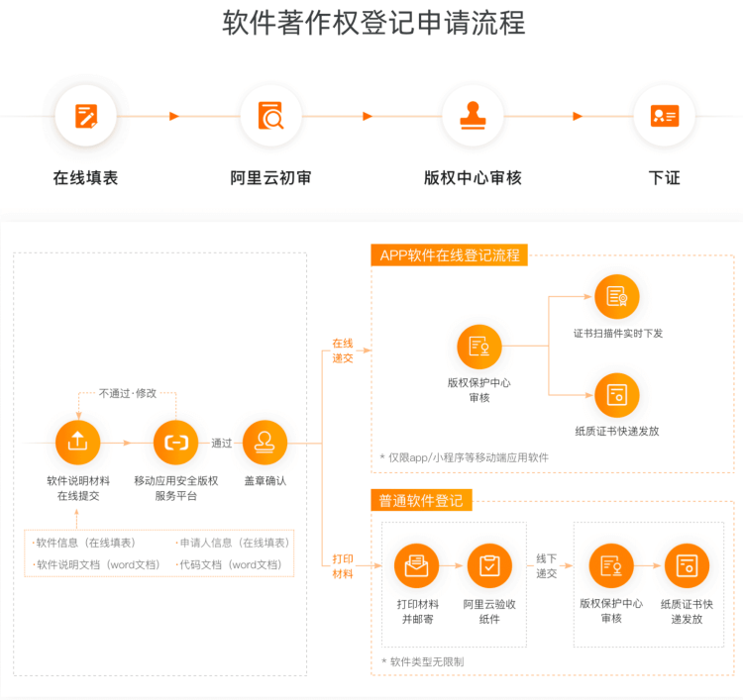Viewport: 743px width, 700px height.
Task: Click the 打印材料并邮寄 envelope icon
Action: point(416,565)
